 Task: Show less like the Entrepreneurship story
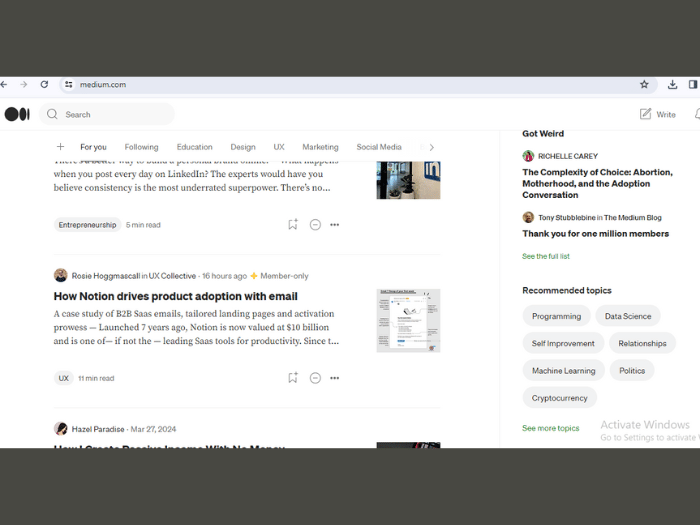tap(315, 225)
